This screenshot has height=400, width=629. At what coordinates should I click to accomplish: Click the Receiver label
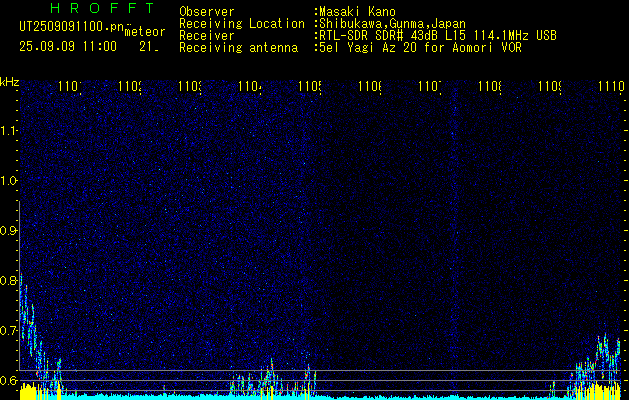click(x=207, y=36)
